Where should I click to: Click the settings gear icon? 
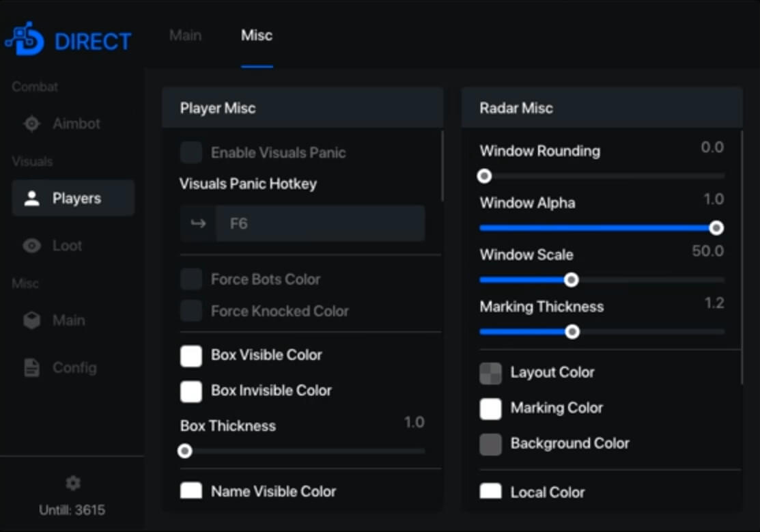click(x=72, y=484)
